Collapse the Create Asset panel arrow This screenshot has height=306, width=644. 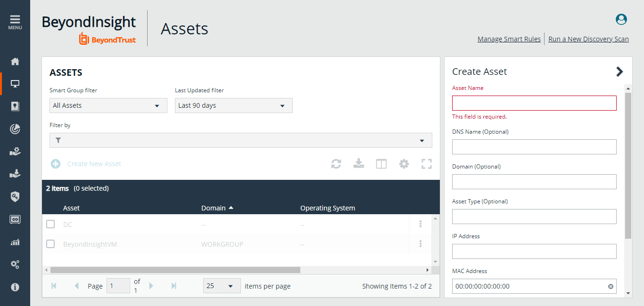tap(619, 72)
